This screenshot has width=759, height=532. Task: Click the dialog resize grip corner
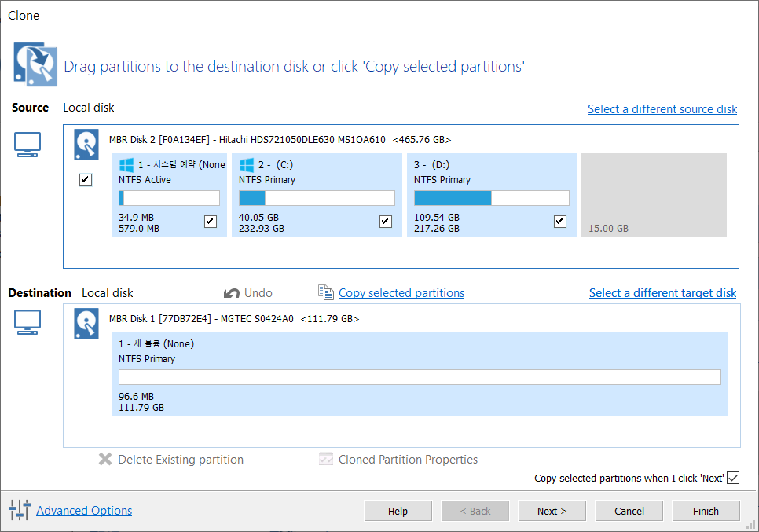coord(751,525)
